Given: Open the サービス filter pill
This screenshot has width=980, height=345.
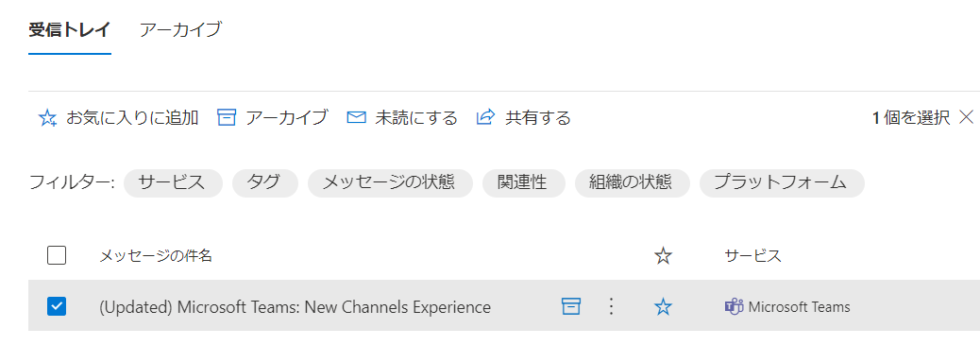Looking at the screenshot, I should pyautogui.click(x=173, y=182).
